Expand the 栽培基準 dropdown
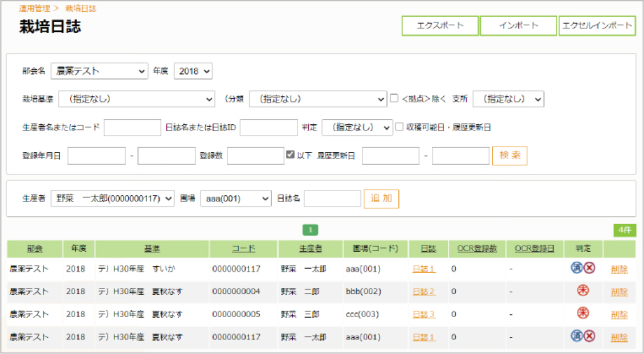 137,99
